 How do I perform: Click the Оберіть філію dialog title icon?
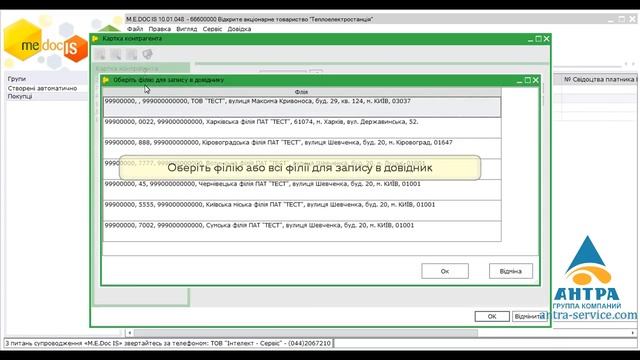click(x=106, y=80)
